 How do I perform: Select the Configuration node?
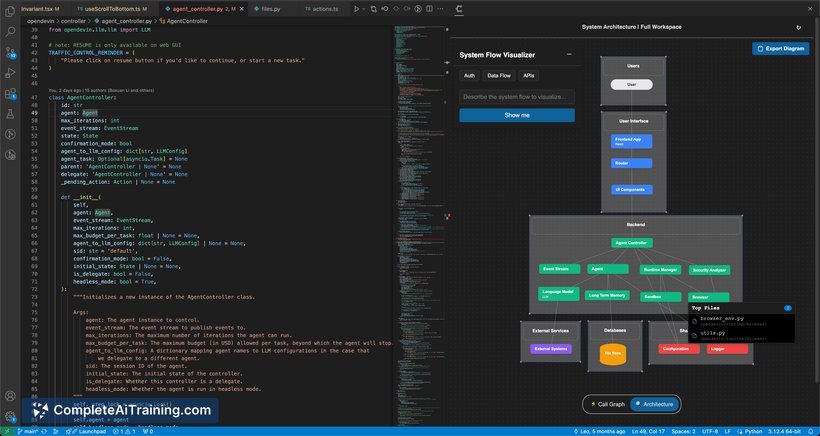679,349
